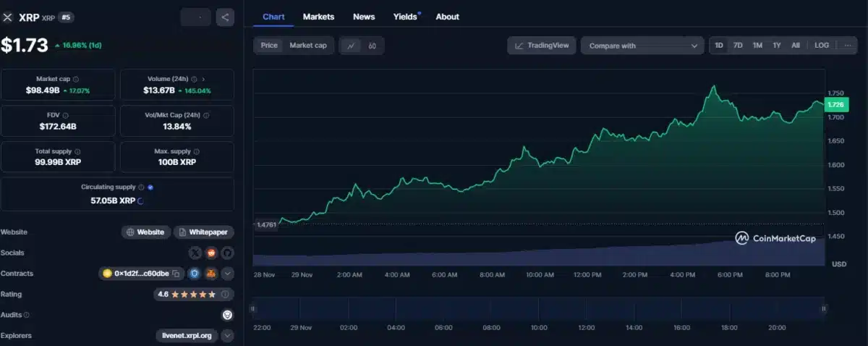868x346 pixels.
Task: Toggle LOG scale on chart
Action: (822, 46)
